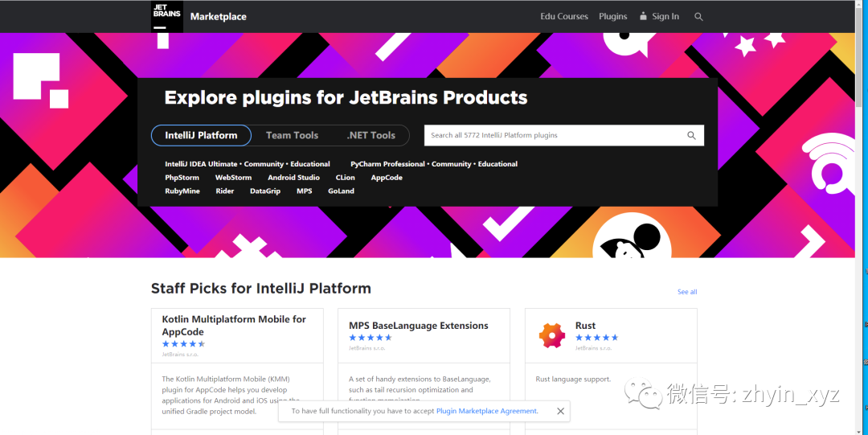The image size is (868, 435).
Task: Open the Plugin Marketplace Agreement link
Action: 486,411
